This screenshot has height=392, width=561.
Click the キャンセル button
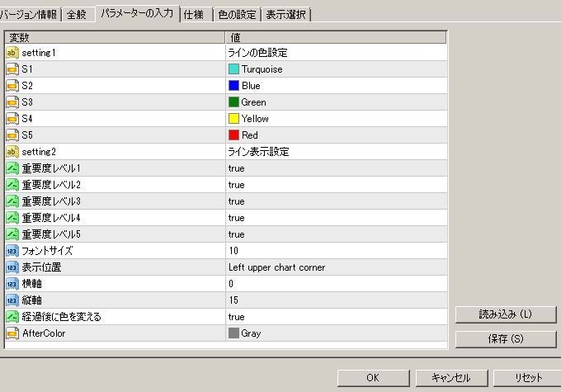pyautogui.click(x=451, y=378)
